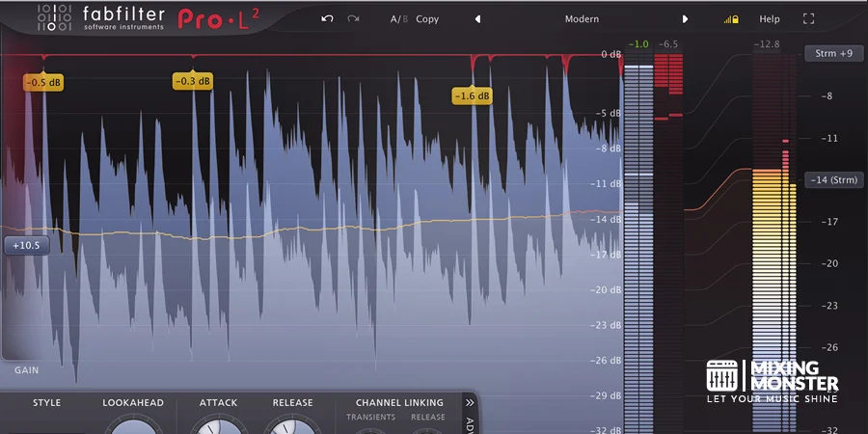Toggle full screen mode icon
Viewport: 868px width, 434px height.
coord(809,19)
